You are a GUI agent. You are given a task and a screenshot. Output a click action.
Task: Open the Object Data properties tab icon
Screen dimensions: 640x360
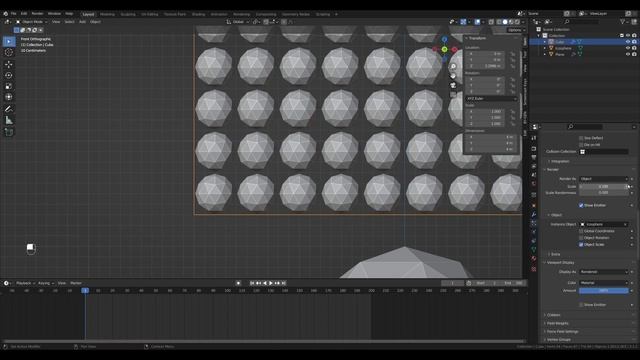(533, 249)
